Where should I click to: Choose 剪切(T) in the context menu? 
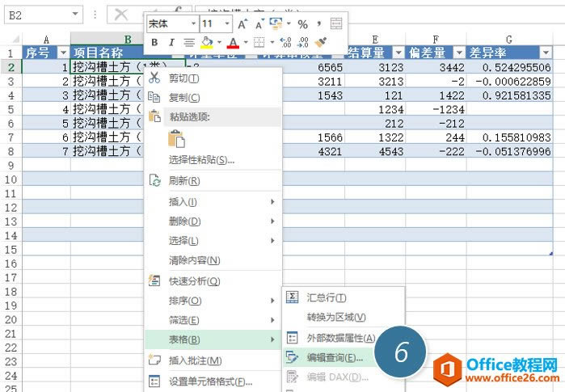click(x=183, y=78)
